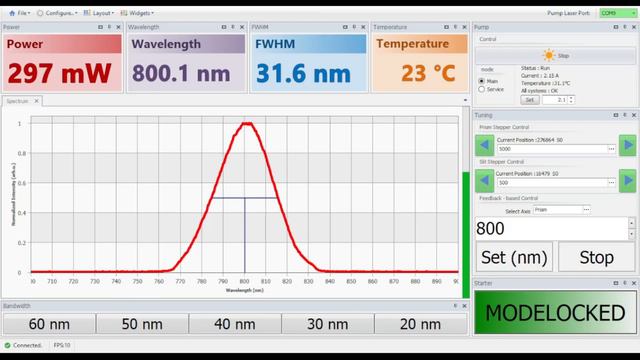Screen dimensions: 640x360
Task: Click the Set (nm) button
Action: pyautogui.click(x=514, y=257)
